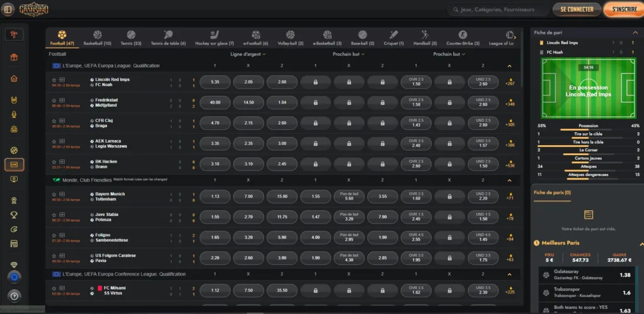The height and width of the screenshot is (314, 644).
Task: Open the question mark help icon
Action: tap(14, 296)
